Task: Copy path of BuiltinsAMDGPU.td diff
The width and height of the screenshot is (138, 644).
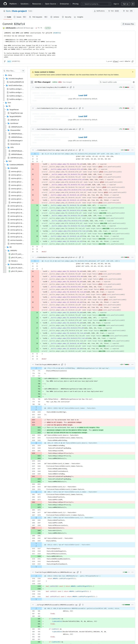Action: tap(71, 87)
